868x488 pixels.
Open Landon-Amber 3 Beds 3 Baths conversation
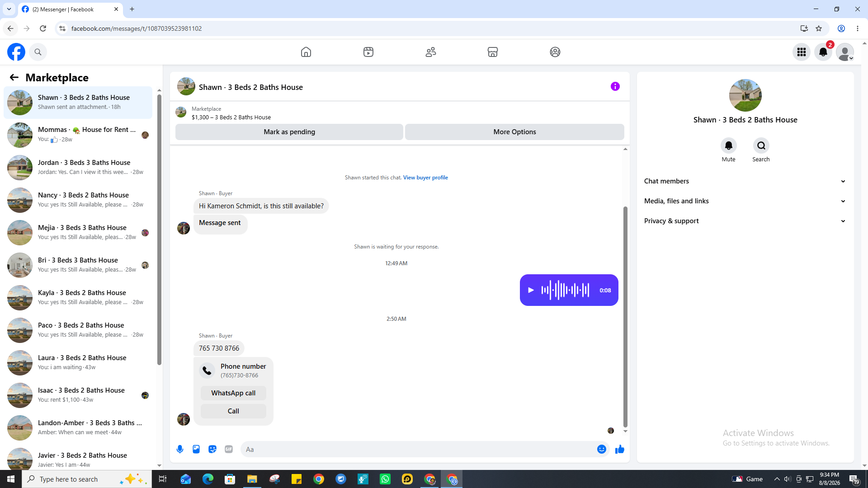click(x=78, y=427)
